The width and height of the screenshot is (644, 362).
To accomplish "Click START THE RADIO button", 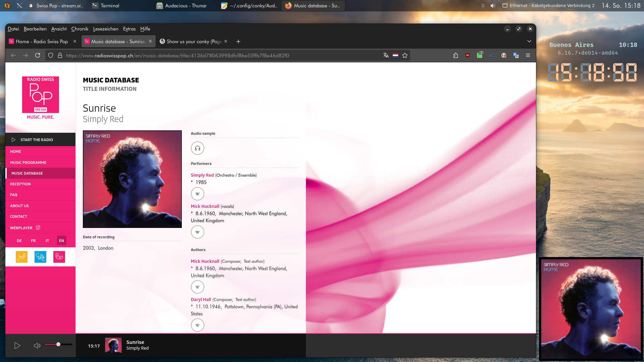I will [37, 140].
